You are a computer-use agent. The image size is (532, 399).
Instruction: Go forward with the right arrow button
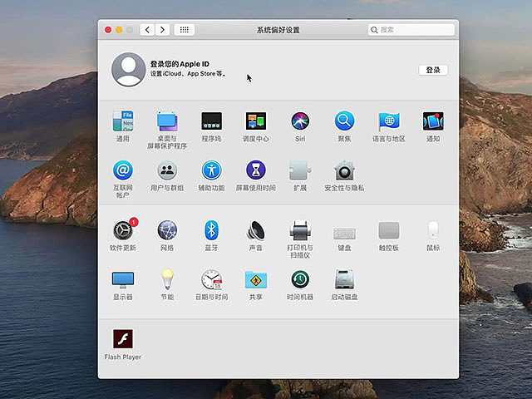click(163, 30)
